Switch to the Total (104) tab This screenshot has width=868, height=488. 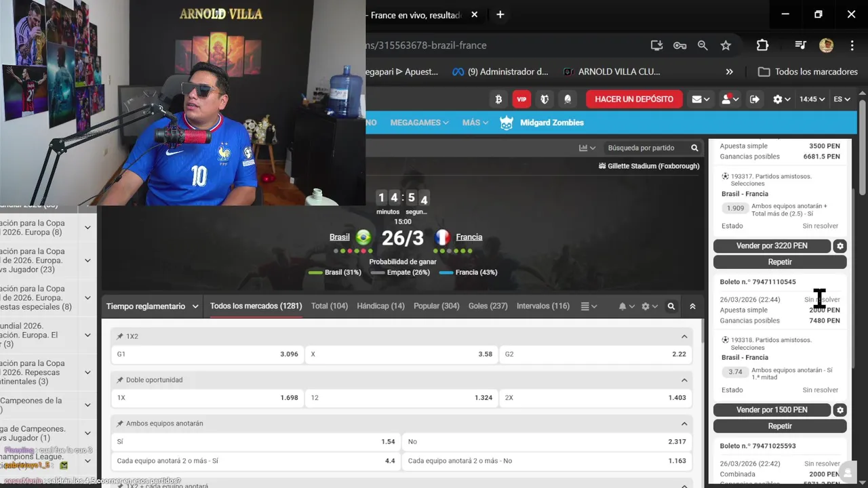pos(329,306)
